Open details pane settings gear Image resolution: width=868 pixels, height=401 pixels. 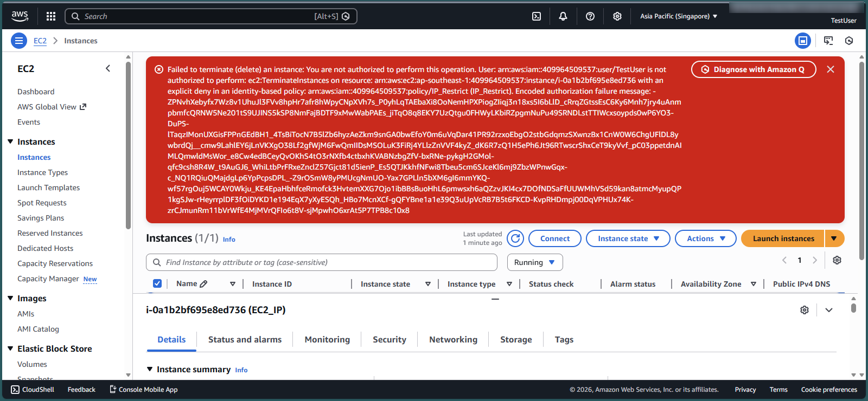coord(805,310)
